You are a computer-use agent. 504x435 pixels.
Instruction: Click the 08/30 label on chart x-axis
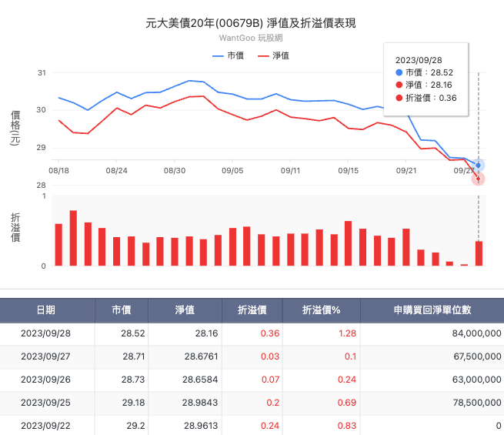[174, 169]
